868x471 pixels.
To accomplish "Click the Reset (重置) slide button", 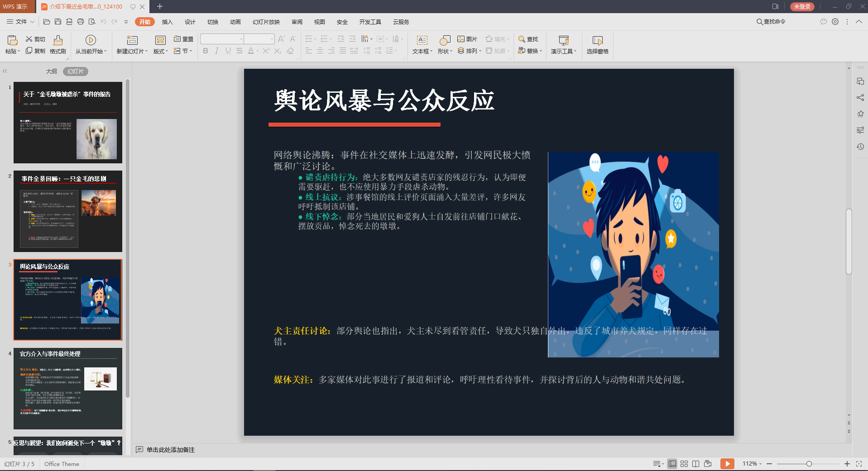I will tap(183, 39).
